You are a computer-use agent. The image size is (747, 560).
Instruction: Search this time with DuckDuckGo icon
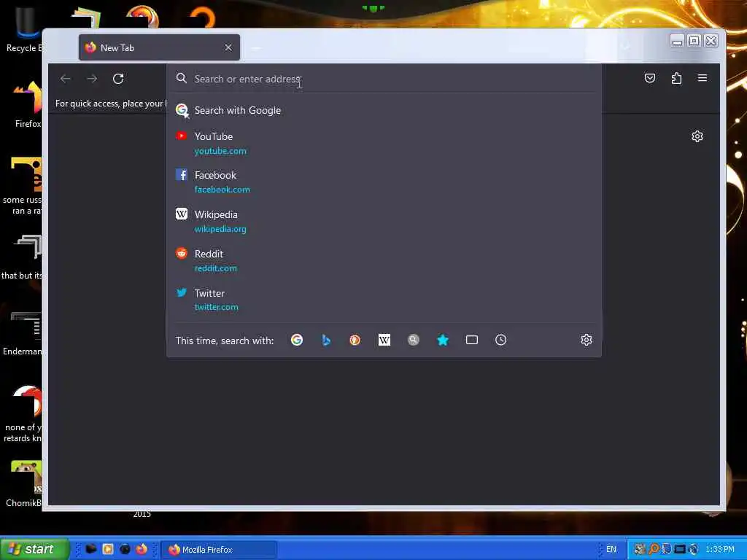coord(355,340)
